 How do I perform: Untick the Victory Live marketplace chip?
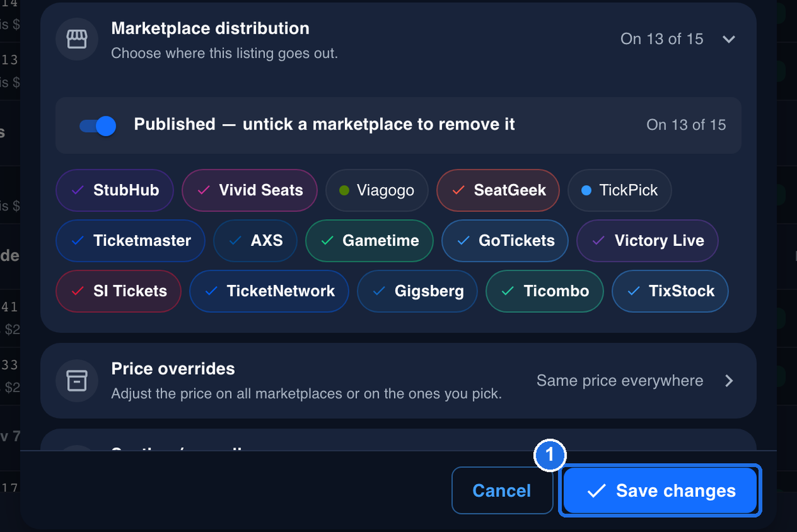click(648, 241)
